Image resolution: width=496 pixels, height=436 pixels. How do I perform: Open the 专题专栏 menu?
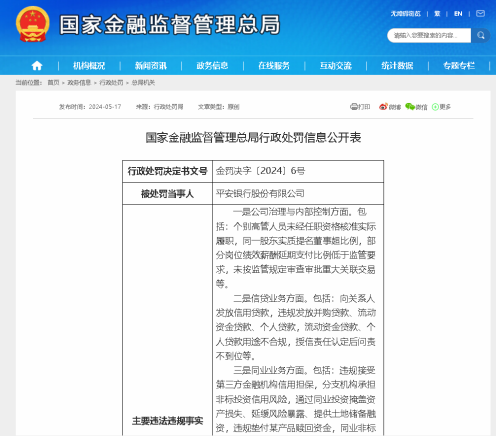[459, 66]
